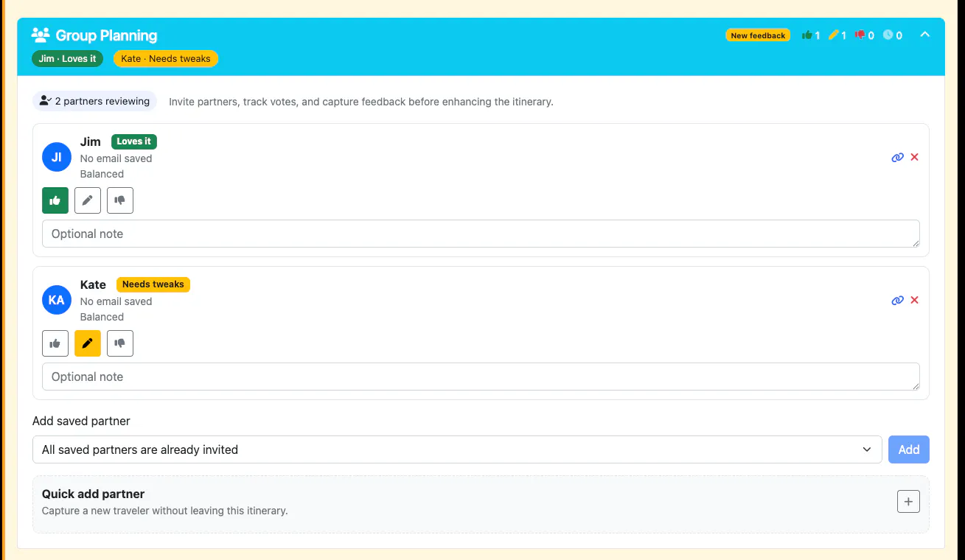Remove Jim with the red X
The height and width of the screenshot is (560, 965).
tap(915, 157)
